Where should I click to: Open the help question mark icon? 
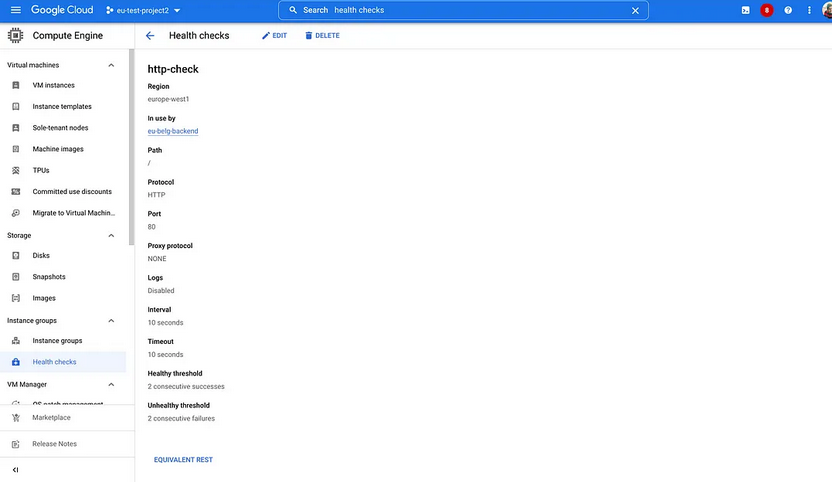[788, 10]
